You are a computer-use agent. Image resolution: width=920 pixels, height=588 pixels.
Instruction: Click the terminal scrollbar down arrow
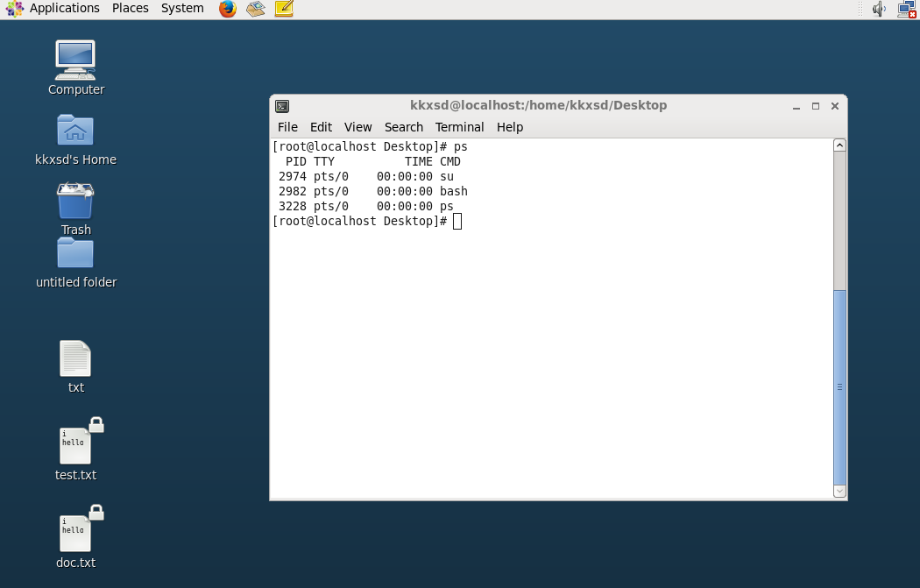pyautogui.click(x=839, y=492)
